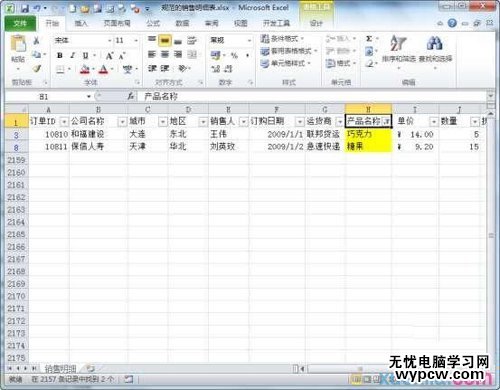Toggle Underline formatting
This screenshot has width=500, height=390.
85,55
